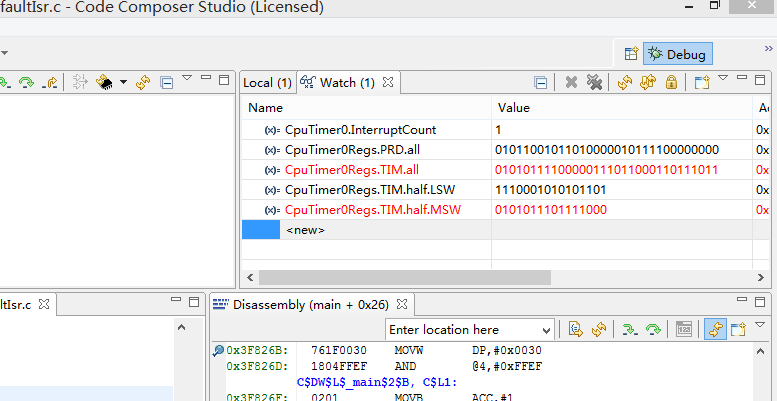Minimize the source editor panel

[x=175, y=299]
